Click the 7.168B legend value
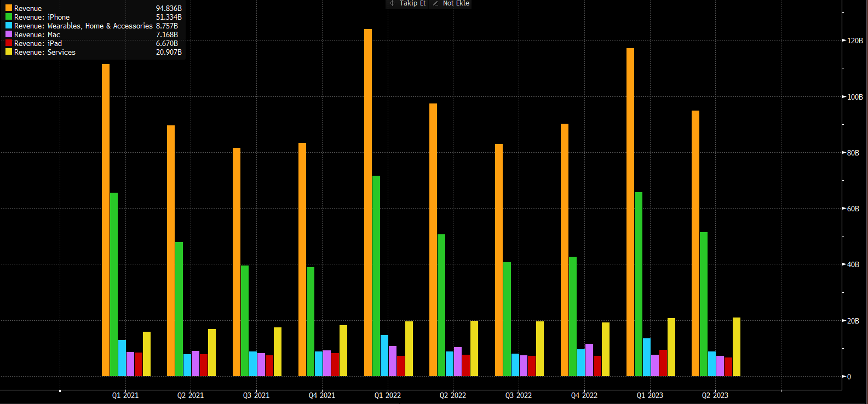 (x=167, y=34)
